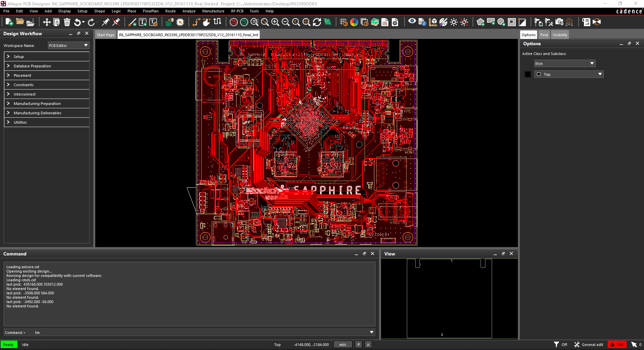The image size is (644, 350).
Task: Select the Move tool icon
Action: 47,22
